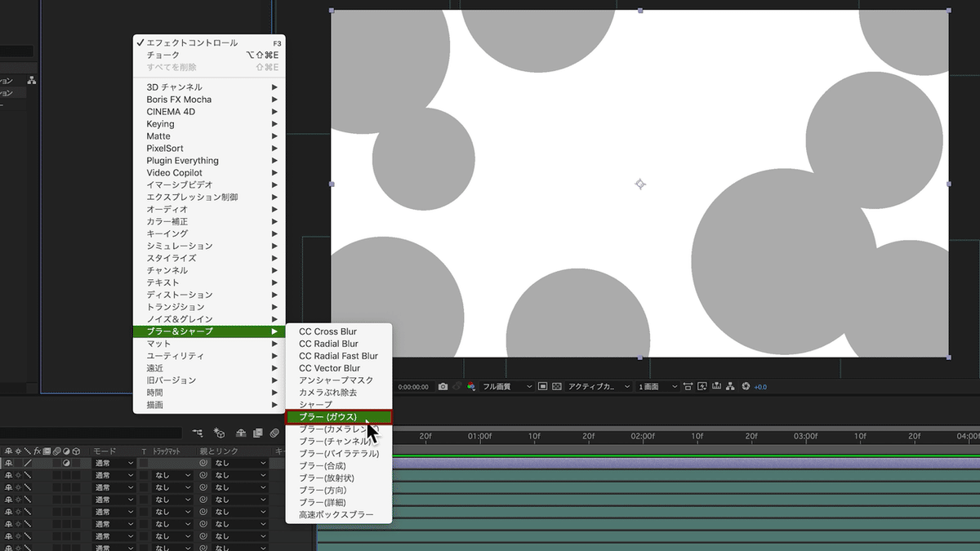This screenshot has width=980, height=551.
Task: Toggle the top layer's adjustment layer switch
Action: tap(66, 463)
